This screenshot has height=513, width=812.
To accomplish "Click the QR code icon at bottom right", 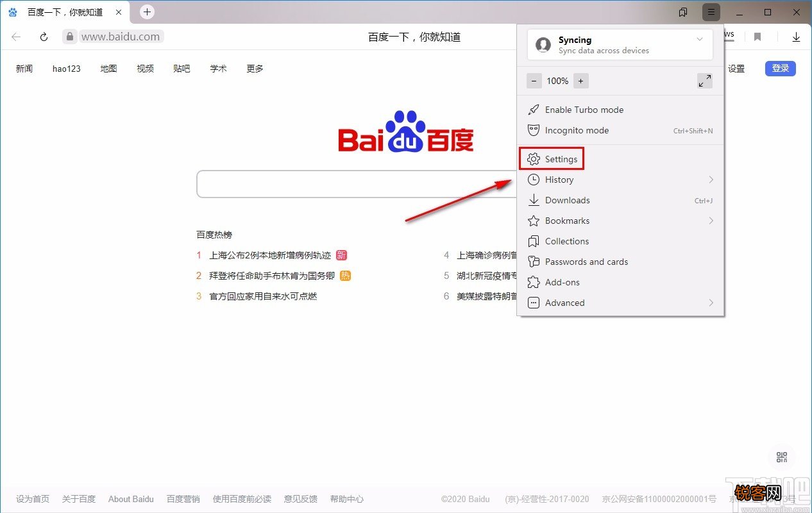I will coord(781,457).
